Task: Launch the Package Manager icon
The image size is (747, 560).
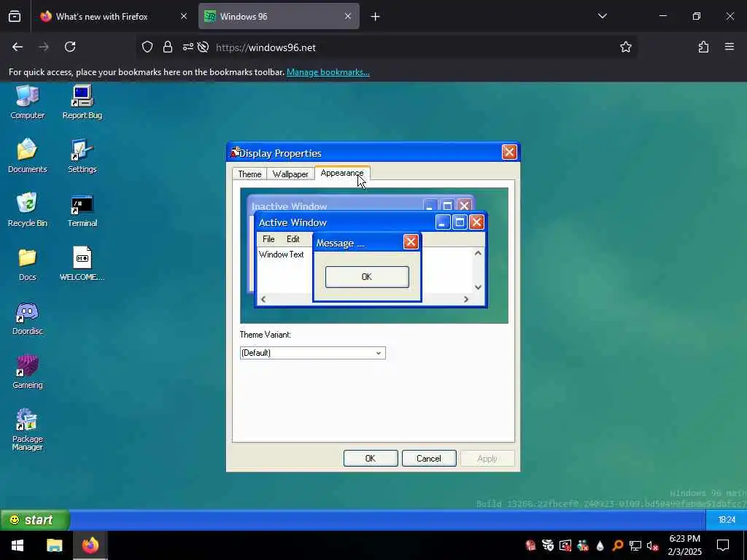Action: coord(27,429)
